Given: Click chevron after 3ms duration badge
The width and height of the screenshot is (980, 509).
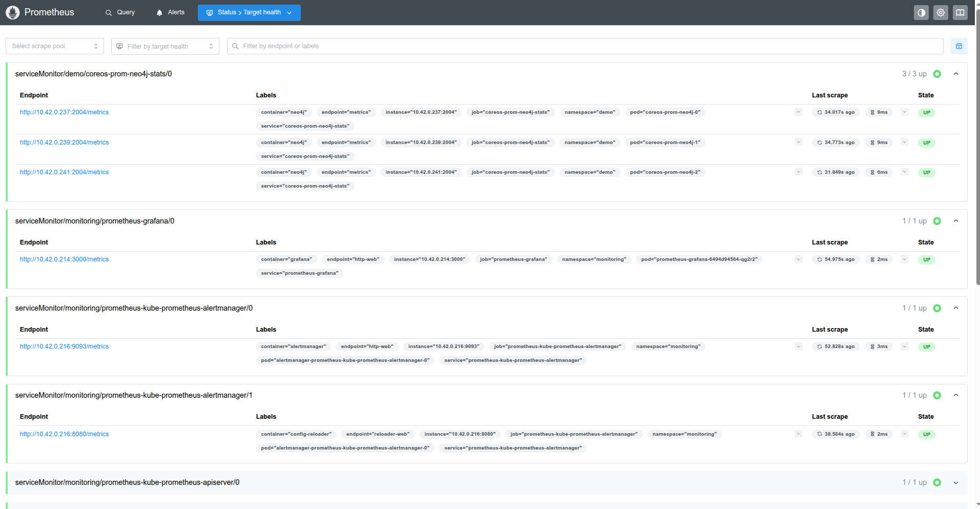Looking at the screenshot, I should [905, 347].
